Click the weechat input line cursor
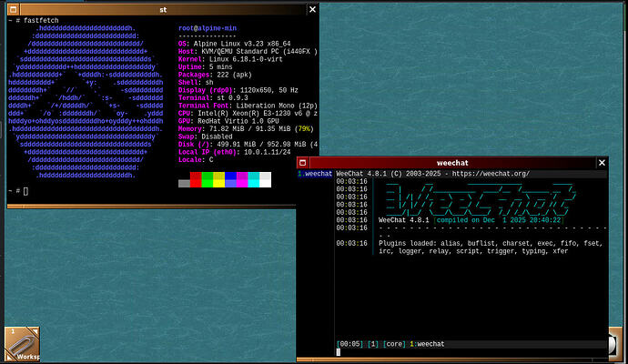The width and height of the screenshot is (628, 364). [339, 352]
